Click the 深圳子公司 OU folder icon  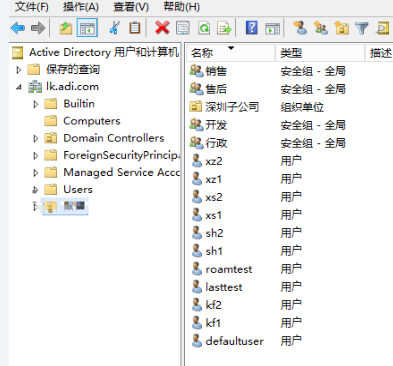[x=196, y=107]
